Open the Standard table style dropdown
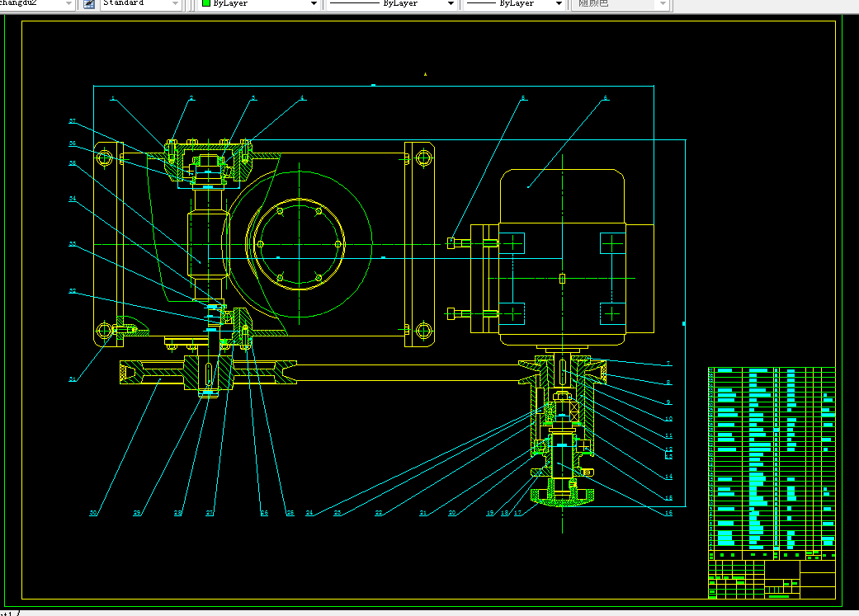 (x=175, y=3)
